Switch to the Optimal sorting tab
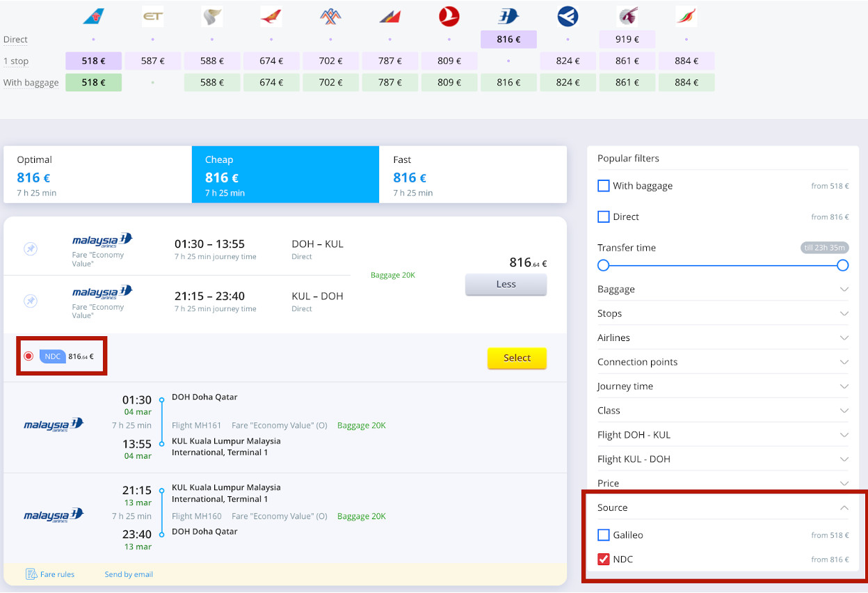This screenshot has height=593, width=868. (97, 175)
